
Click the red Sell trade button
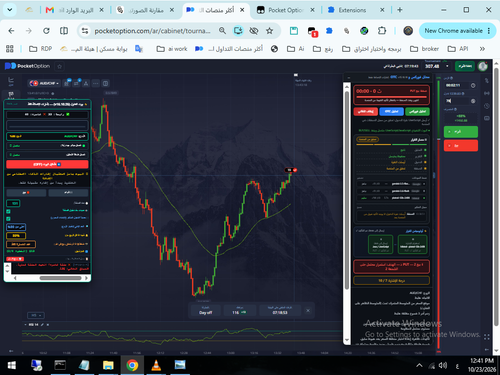tap(461, 146)
